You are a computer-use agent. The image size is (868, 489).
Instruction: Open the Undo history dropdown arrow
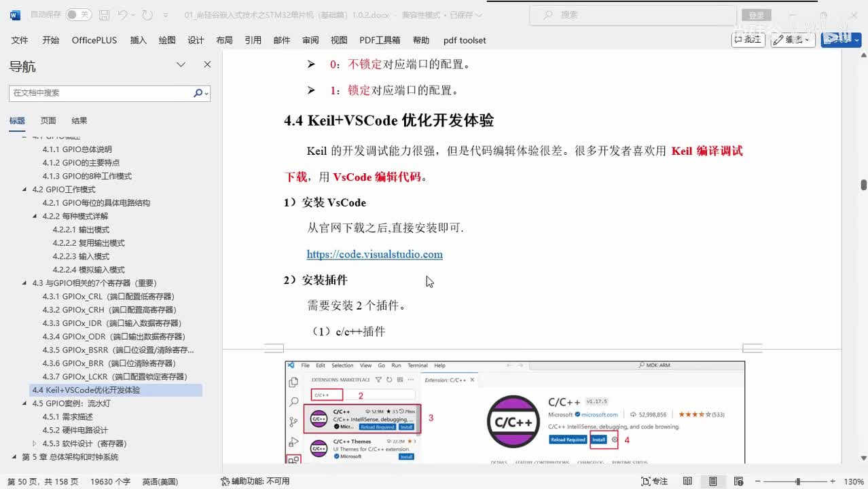[x=134, y=14]
